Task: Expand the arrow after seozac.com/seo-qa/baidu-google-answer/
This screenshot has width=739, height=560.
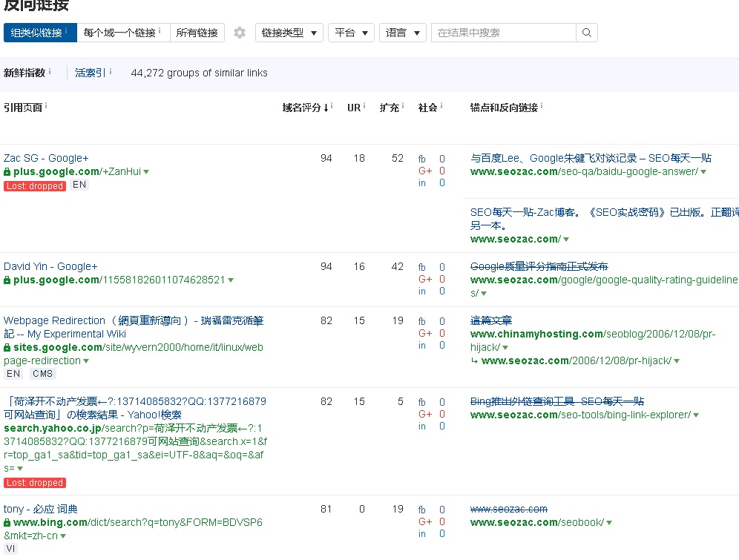Action: [703, 172]
